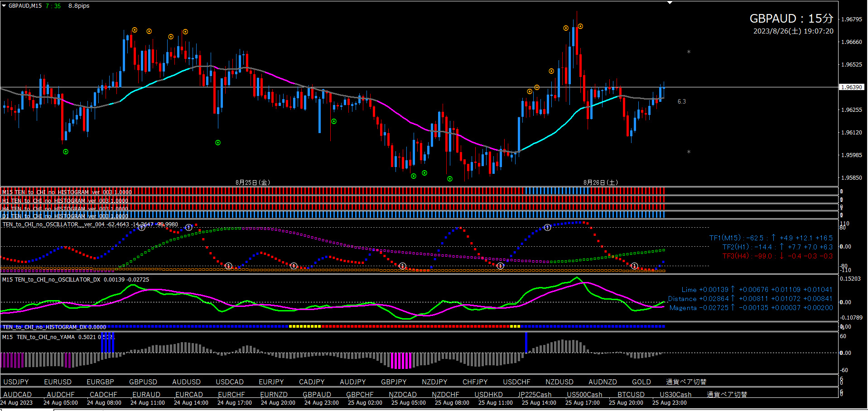Image resolution: width=868 pixels, height=411 pixels.
Task: Choose the NZDCAD button
Action: pyautogui.click(x=402, y=395)
